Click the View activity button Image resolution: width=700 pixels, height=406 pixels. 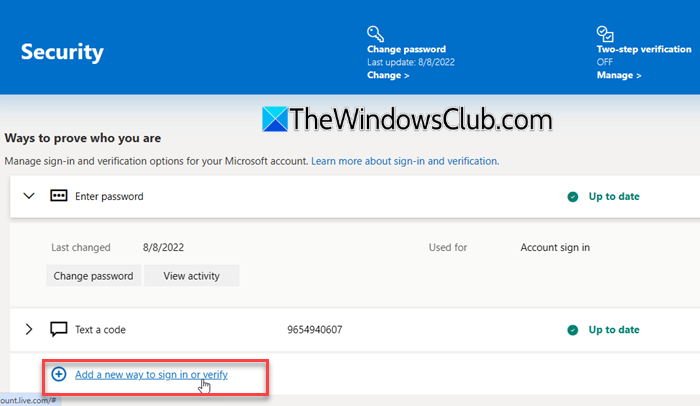(192, 276)
